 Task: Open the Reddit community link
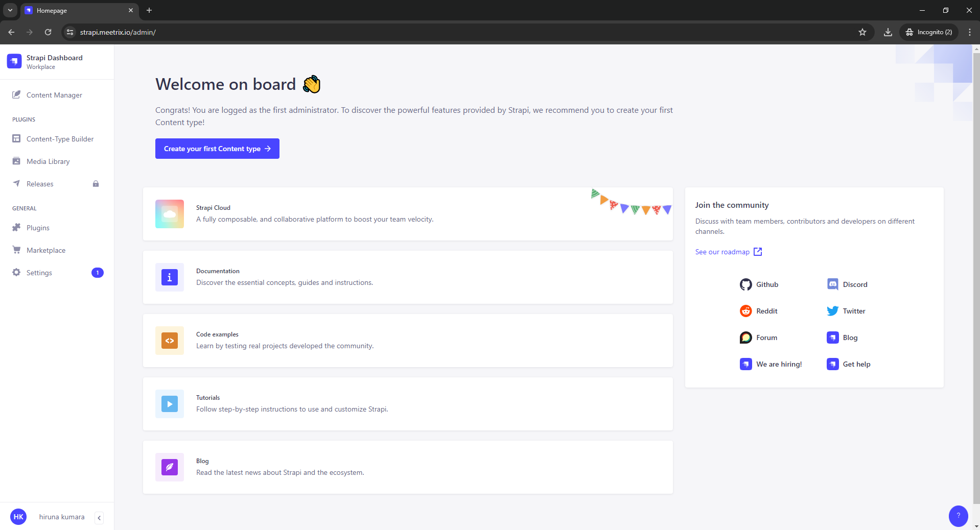[x=759, y=311]
